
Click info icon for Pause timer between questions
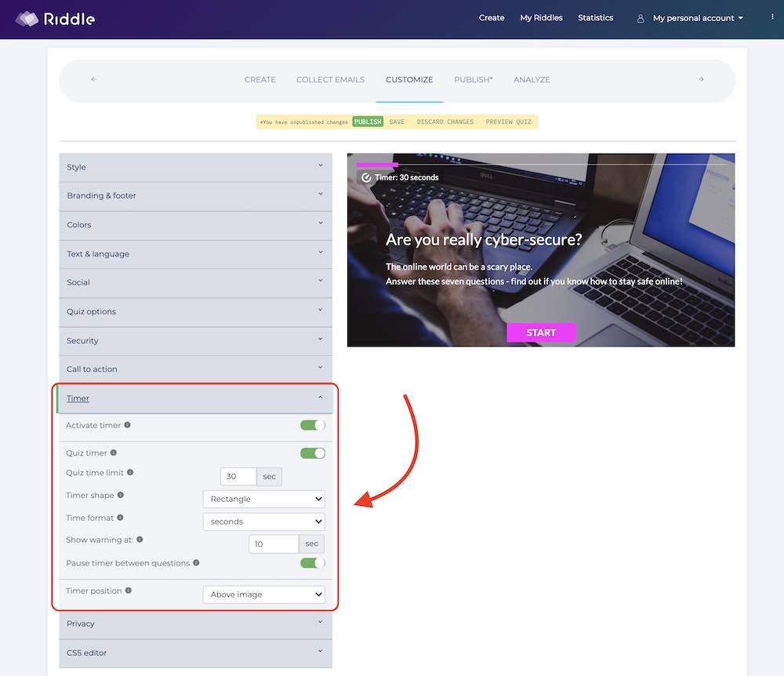tap(196, 562)
